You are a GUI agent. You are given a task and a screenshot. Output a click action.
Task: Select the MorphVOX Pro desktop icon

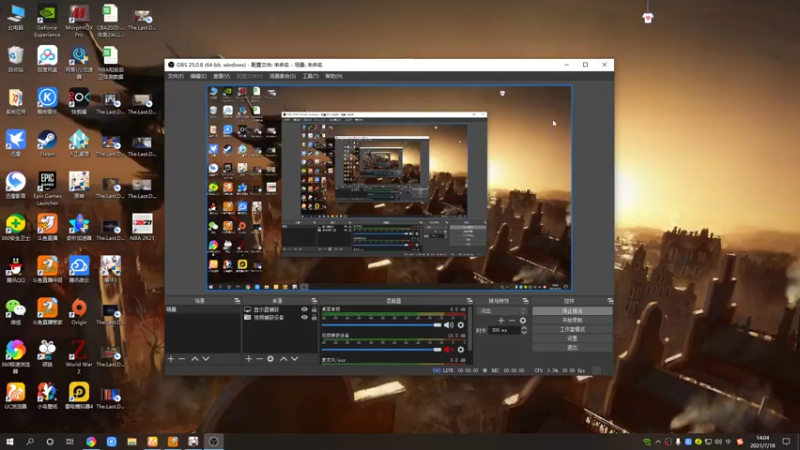tap(79, 21)
